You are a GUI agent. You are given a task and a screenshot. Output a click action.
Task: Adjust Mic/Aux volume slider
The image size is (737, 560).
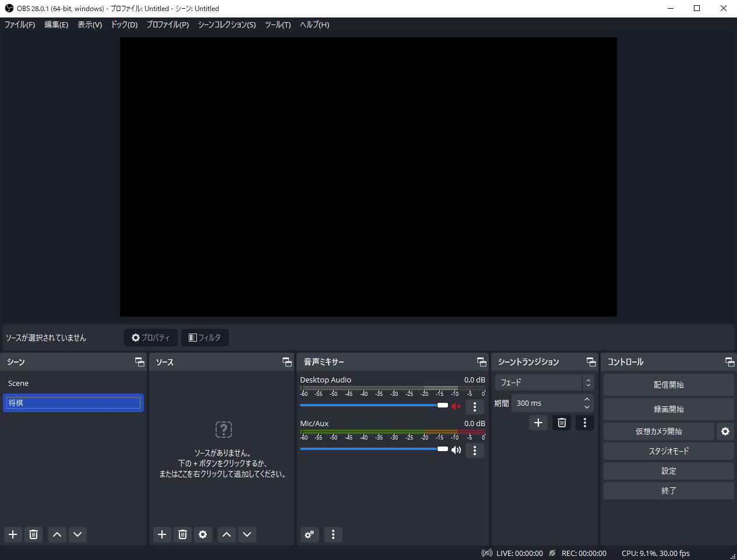[374, 449]
